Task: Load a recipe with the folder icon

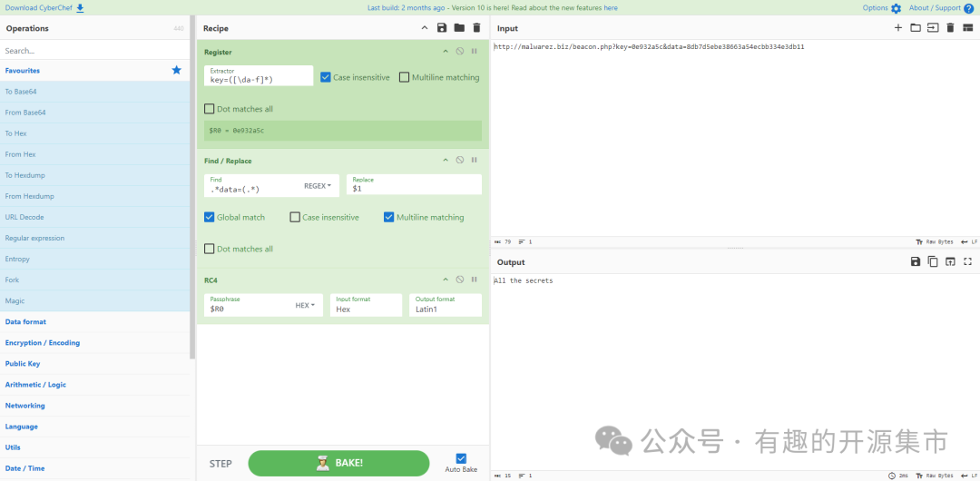Action: click(x=459, y=28)
